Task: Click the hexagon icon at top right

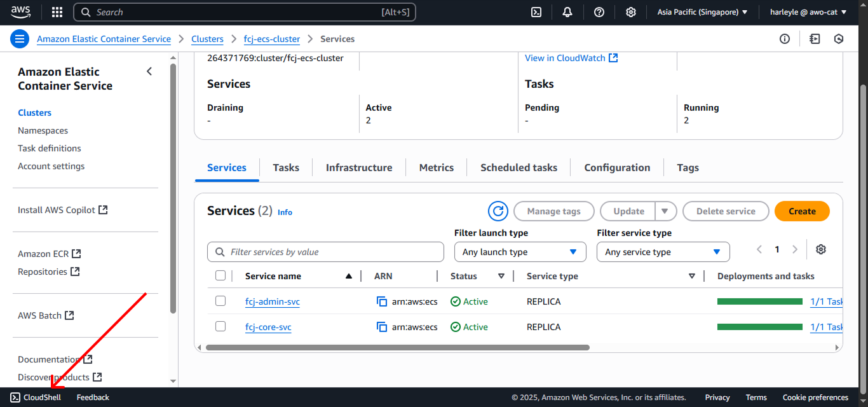Action: coord(839,39)
